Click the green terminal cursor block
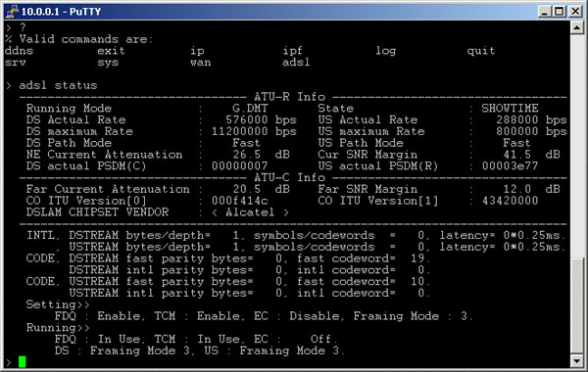This screenshot has width=588, height=372. (23, 361)
